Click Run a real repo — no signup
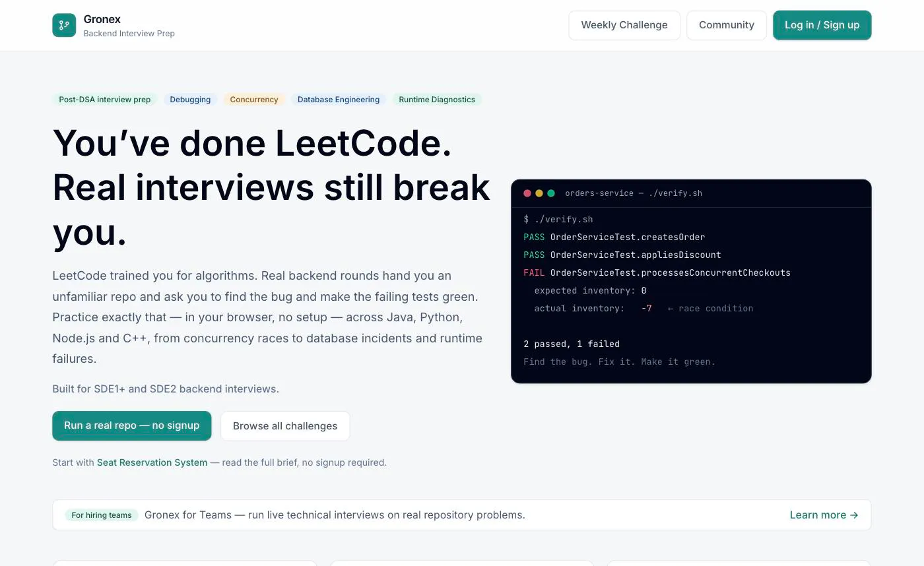 132,425
